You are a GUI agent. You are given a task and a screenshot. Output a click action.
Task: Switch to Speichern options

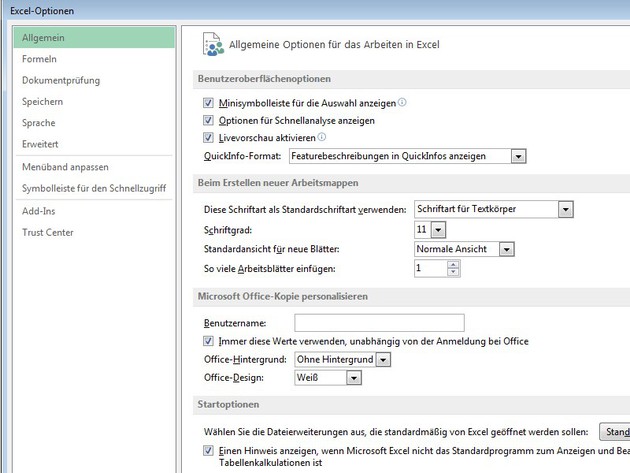[94, 101]
